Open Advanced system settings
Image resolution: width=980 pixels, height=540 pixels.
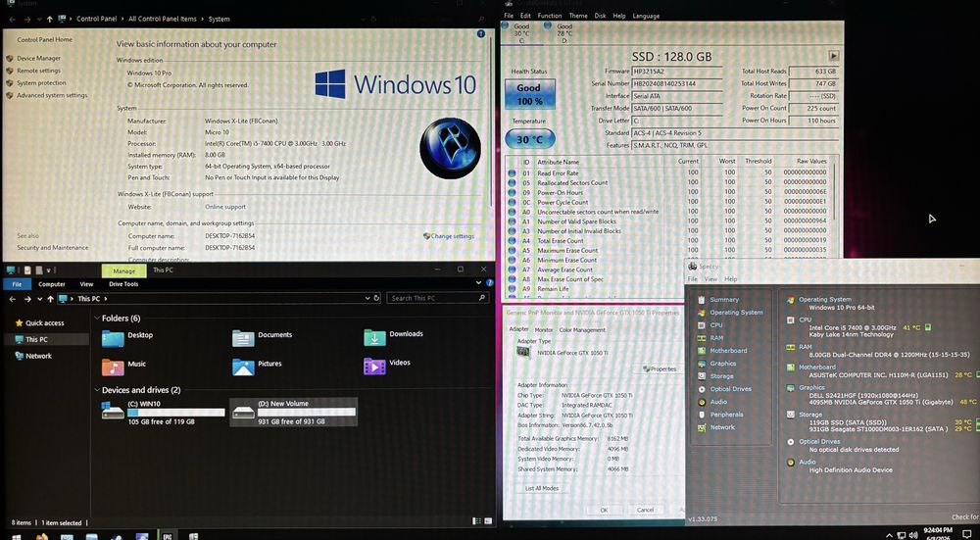(x=52, y=95)
